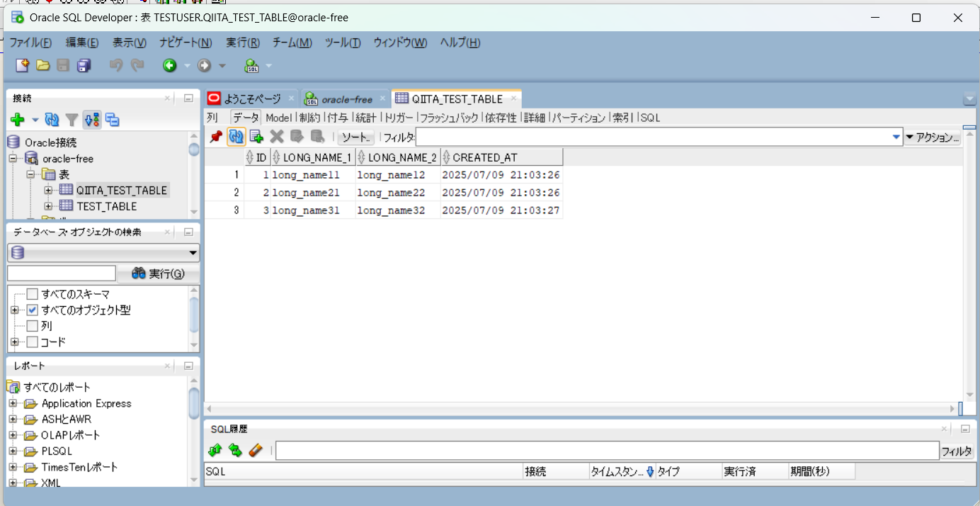Expand the Application Express report folder

13,403
